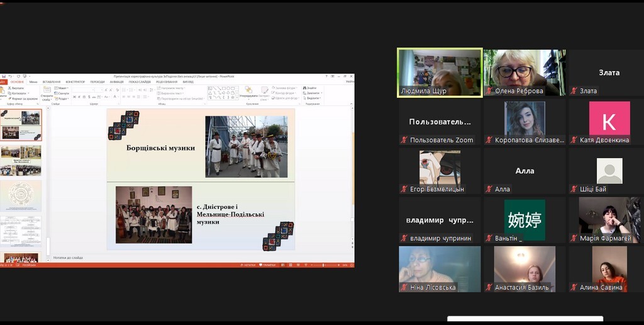Click the Find (Знайти) binoculars icon
This screenshot has width=644, height=325.
coord(304,88)
